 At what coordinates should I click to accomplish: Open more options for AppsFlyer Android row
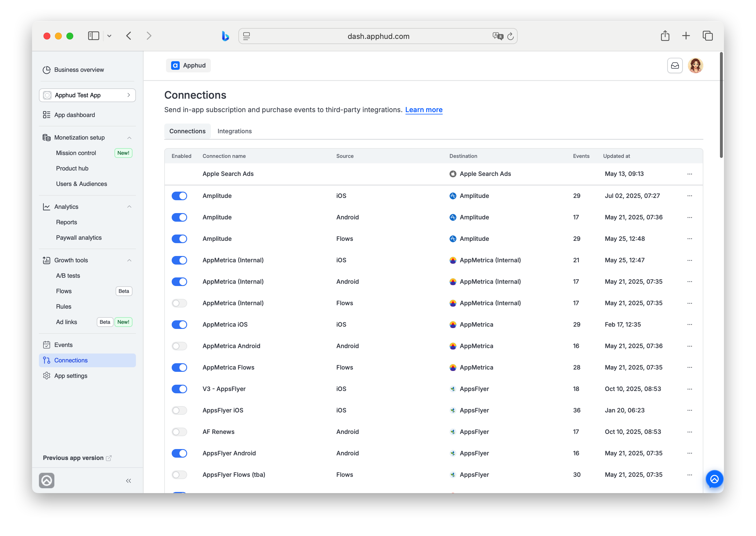pyautogui.click(x=689, y=453)
